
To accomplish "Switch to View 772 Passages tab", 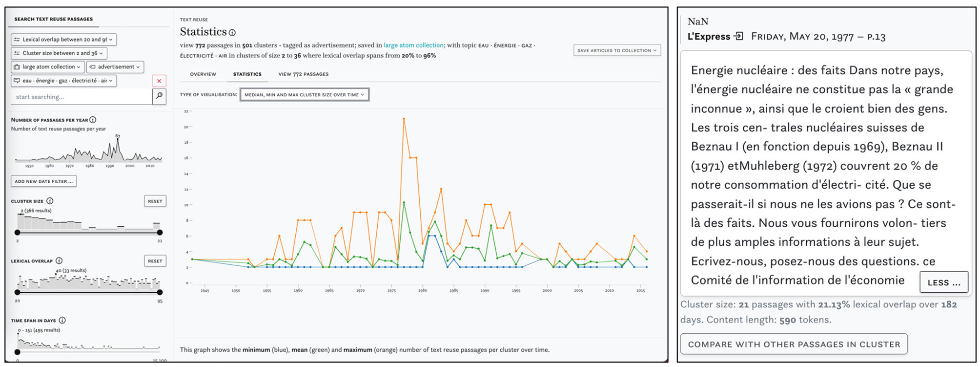I will click(x=303, y=74).
